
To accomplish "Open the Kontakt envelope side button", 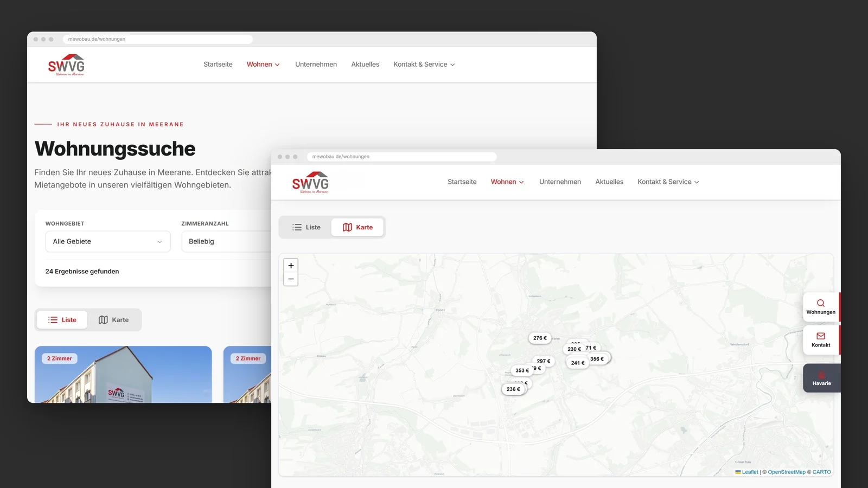I will (x=821, y=340).
